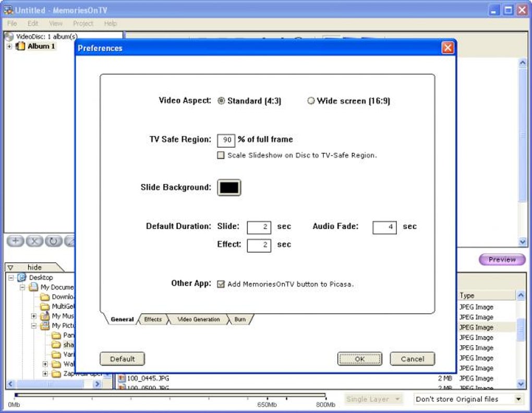Collapse the My Pictures folder node
Image resolution: width=532 pixels, height=413 pixels.
33,326
